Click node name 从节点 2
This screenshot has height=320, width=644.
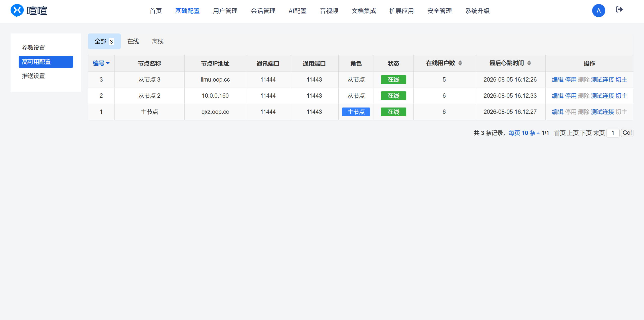[x=149, y=96]
